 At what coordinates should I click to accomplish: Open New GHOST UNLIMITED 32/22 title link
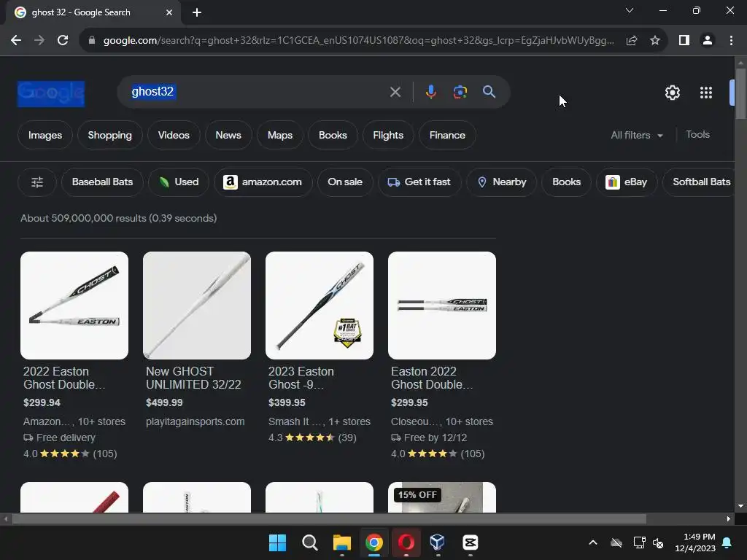(x=193, y=378)
